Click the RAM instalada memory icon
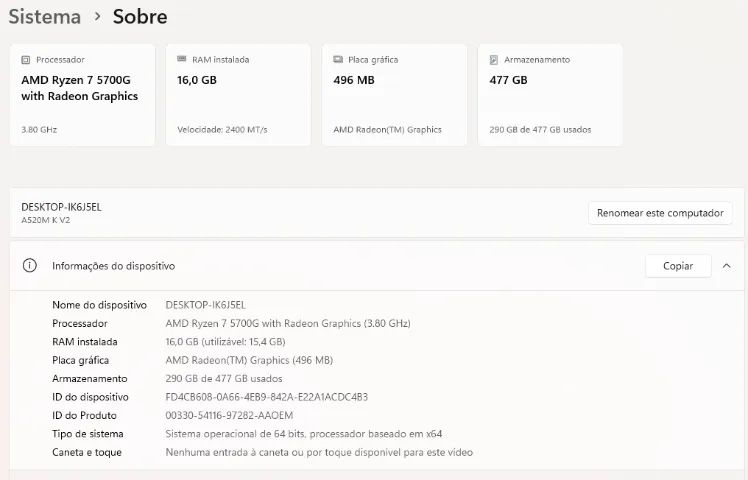Screen dimensions: 748x480 click(x=182, y=59)
